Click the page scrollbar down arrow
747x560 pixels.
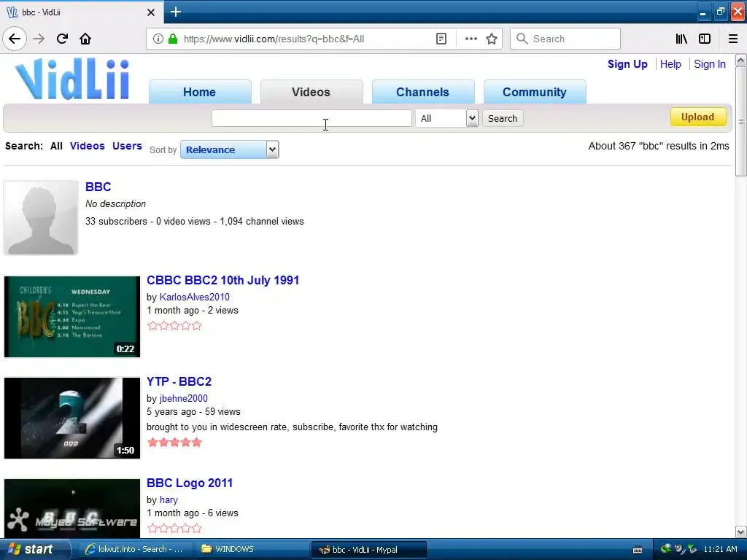point(741,532)
